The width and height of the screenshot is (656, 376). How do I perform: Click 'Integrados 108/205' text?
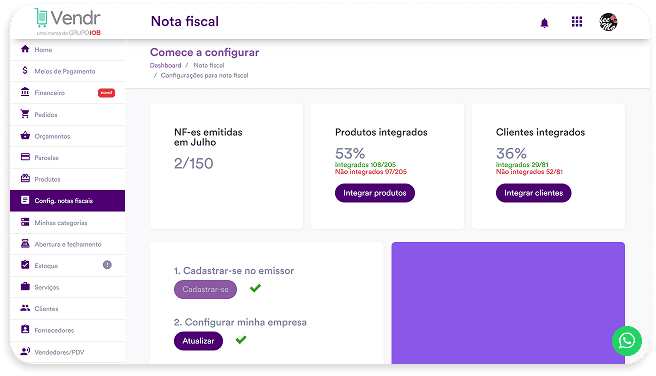pos(365,165)
